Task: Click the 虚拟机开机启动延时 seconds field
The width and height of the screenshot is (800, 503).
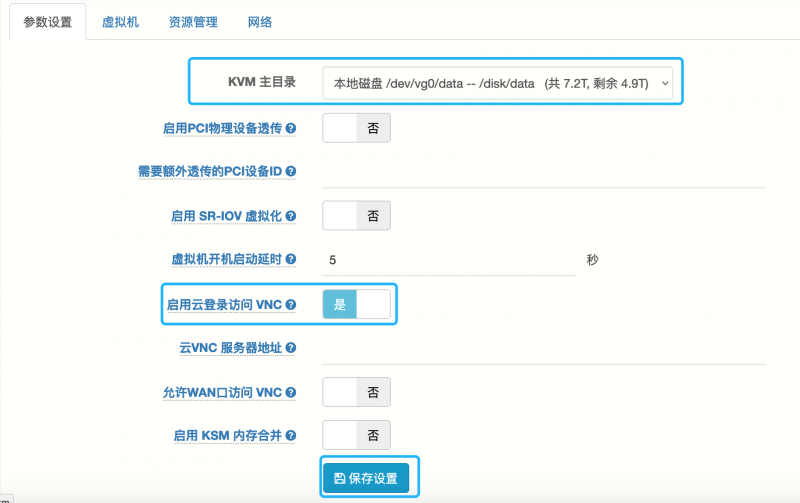Action: click(x=449, y=260)
